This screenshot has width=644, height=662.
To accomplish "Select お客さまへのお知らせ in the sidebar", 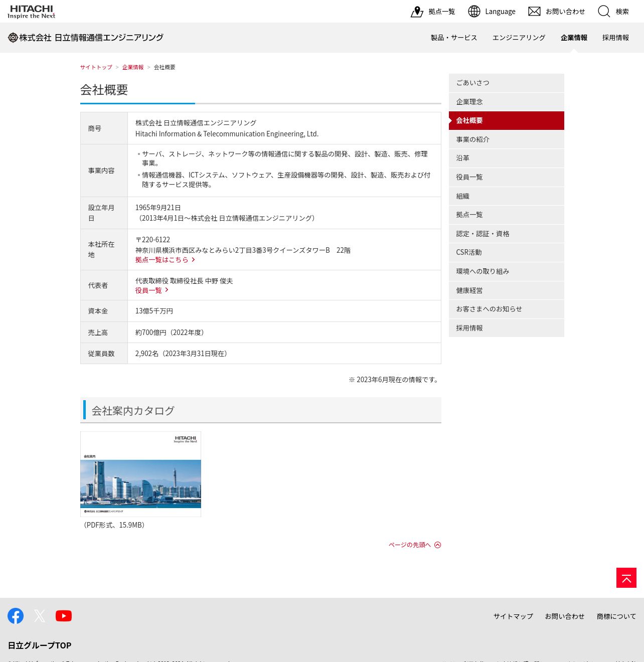I will (507, 309).
